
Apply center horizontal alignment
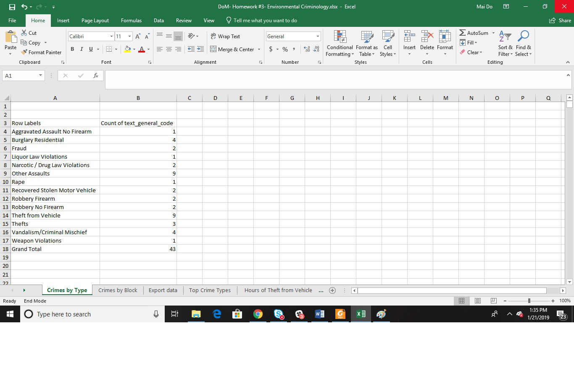(169, 49)
